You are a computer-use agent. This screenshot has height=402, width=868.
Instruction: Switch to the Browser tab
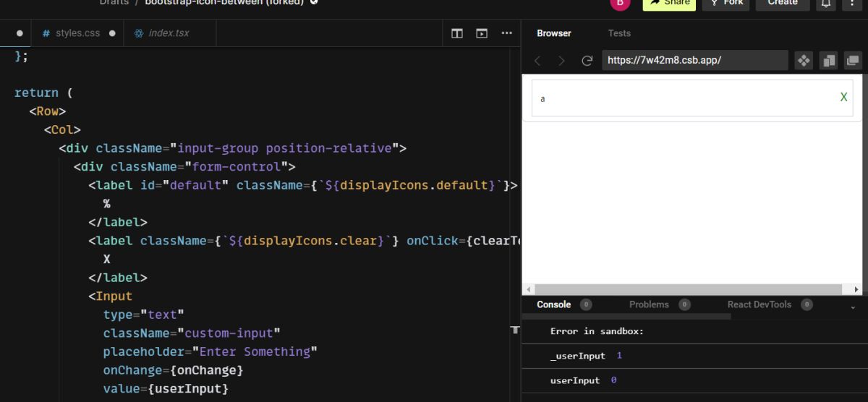click(554, 33)
